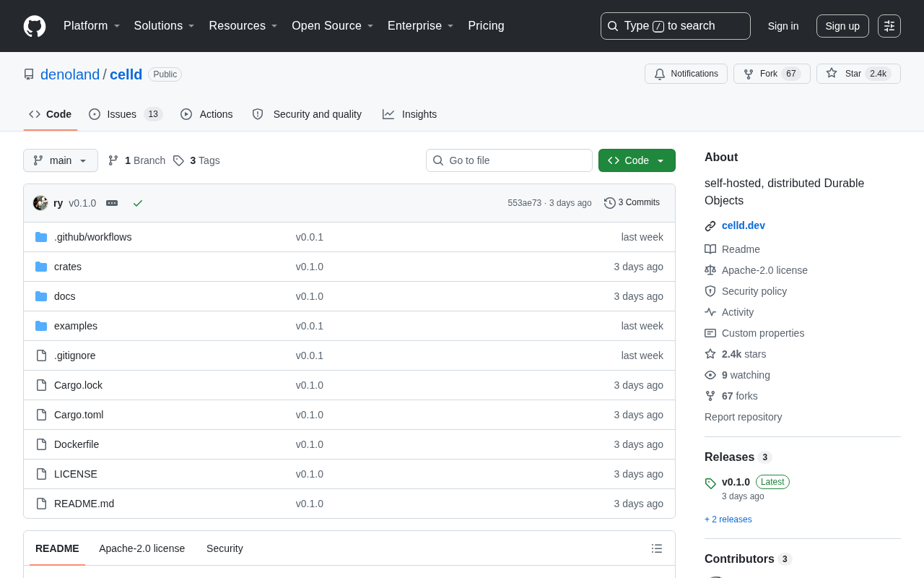Switch to the Actions tab

206,114
